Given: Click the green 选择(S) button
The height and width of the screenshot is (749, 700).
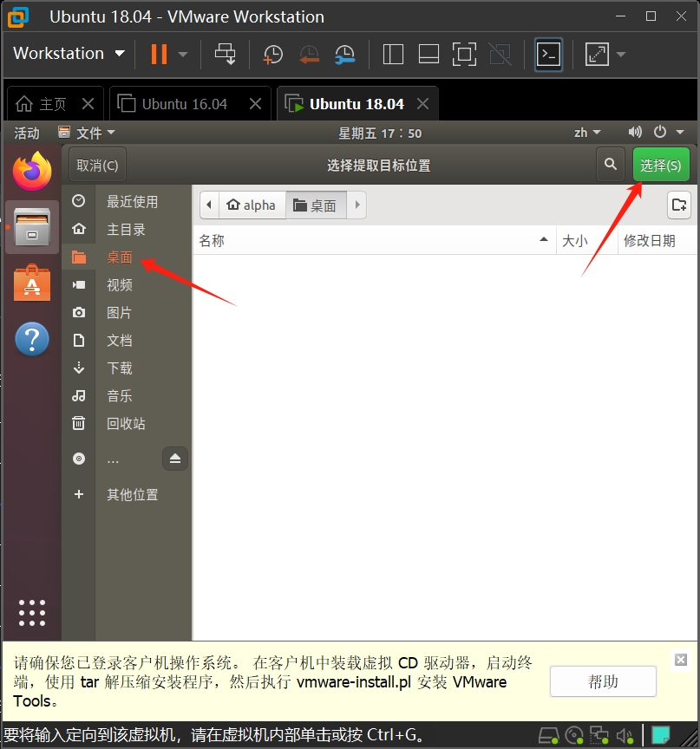Looking at the screenshot, I should click(x=660, y=164).
